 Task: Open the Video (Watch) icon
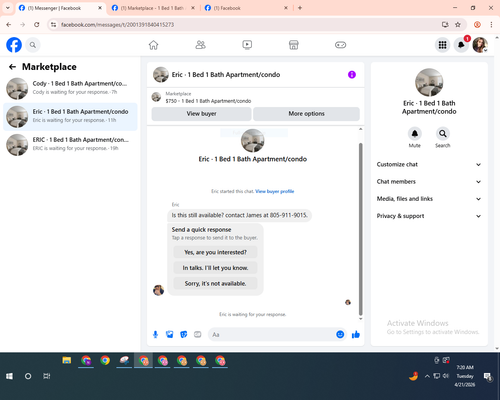(x=247, y=45)
